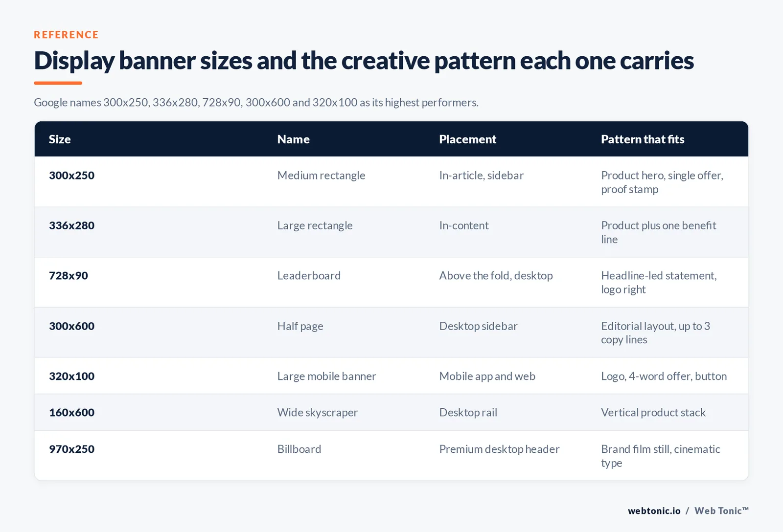Click the Large mobile banner name cell

pos(326,376)
